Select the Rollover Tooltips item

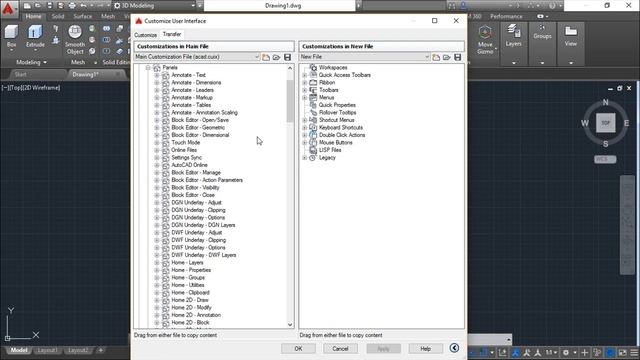pyautogui.click(x=338, y=112)
